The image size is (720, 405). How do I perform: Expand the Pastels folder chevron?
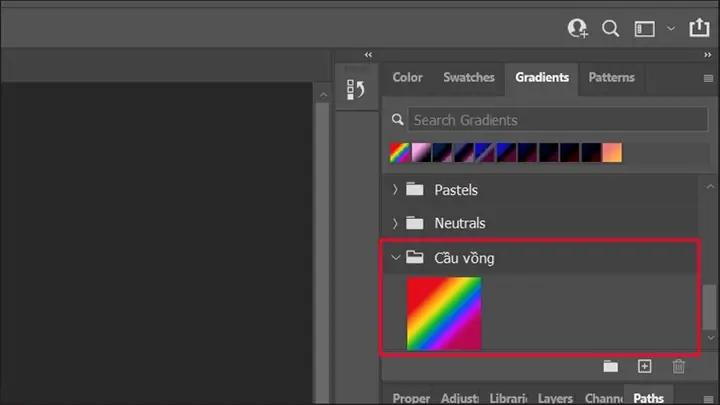(395, 189)
